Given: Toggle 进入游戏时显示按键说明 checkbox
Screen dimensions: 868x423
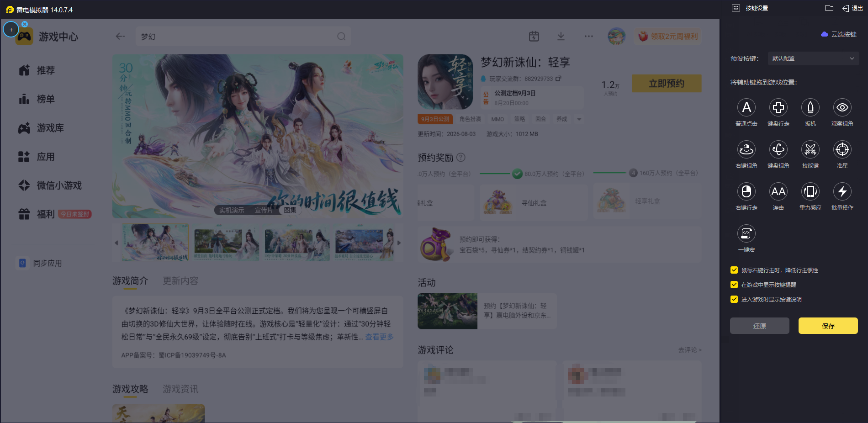Looking at the screenshot, I should pyautogui.click(x=734, y=299).
